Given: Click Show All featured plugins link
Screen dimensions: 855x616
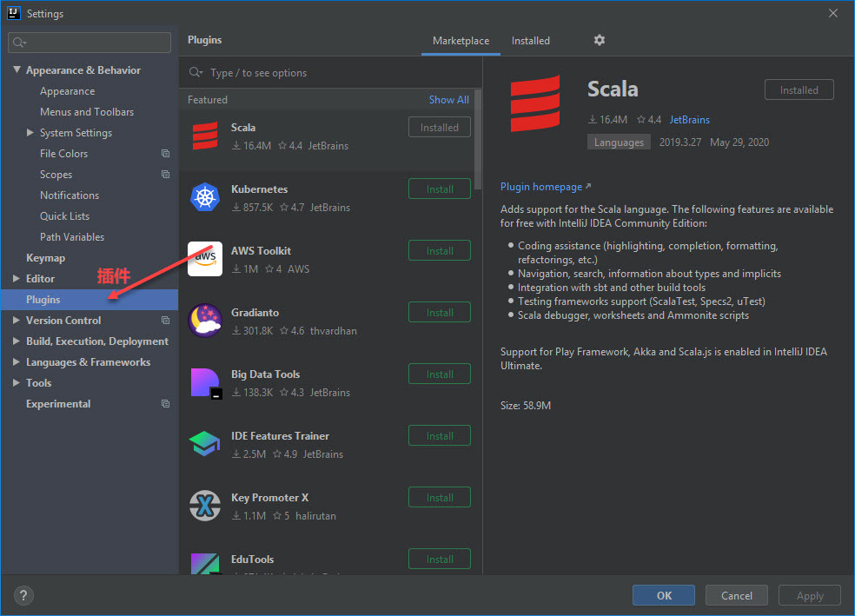Looking at the screenshot, I should pyautogui.click(x=448, y=100).
